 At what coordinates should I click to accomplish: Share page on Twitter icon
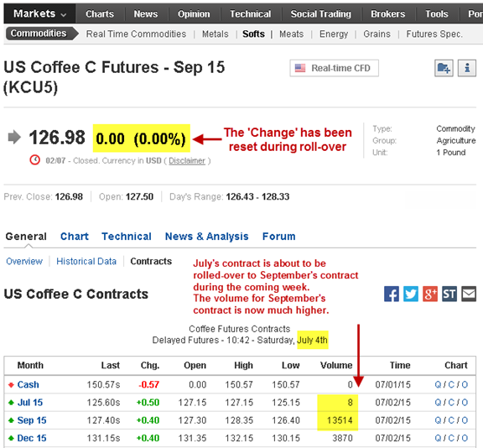[411, 294]
